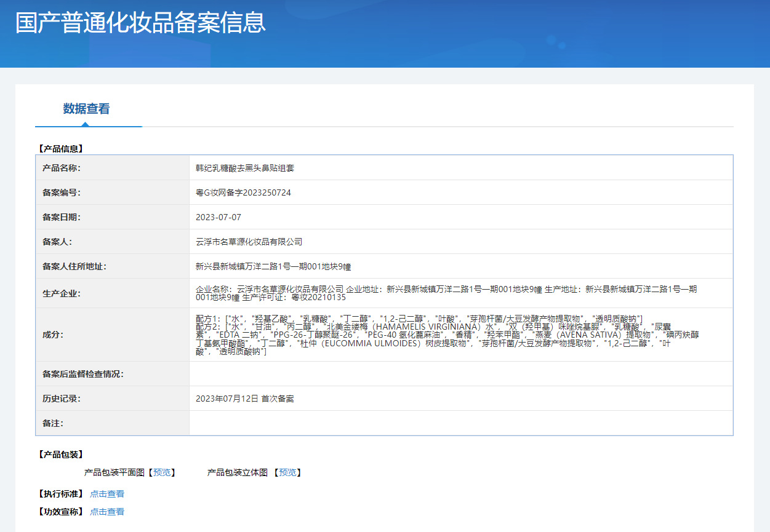Click the 备案后监督检查情况: row label
Viewport: 770px width, 532px height.
coord(83,374)
